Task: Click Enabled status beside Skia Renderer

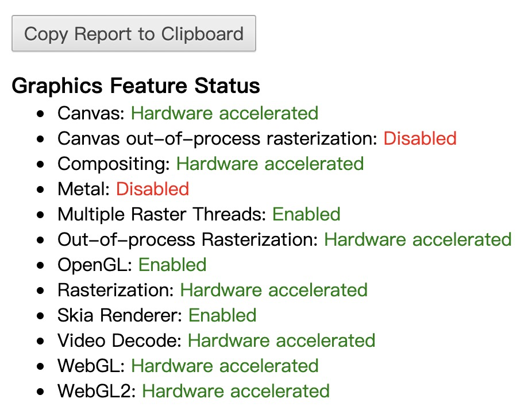Action: [x=222, y=315]
